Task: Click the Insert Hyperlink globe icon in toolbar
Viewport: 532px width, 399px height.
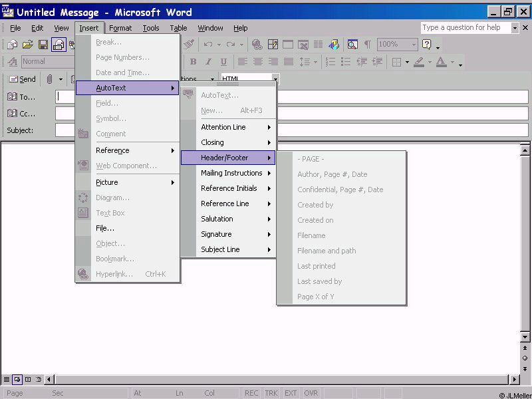Action: pos(257,45)
